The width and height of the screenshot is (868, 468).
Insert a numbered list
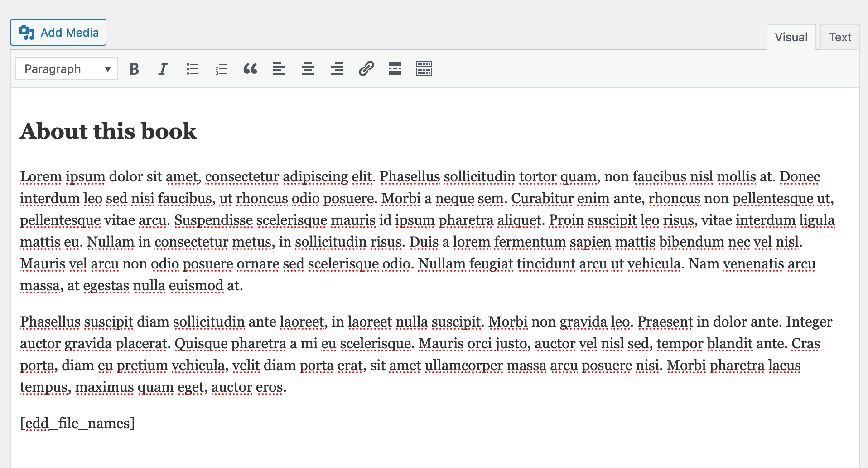pos(221,69)
